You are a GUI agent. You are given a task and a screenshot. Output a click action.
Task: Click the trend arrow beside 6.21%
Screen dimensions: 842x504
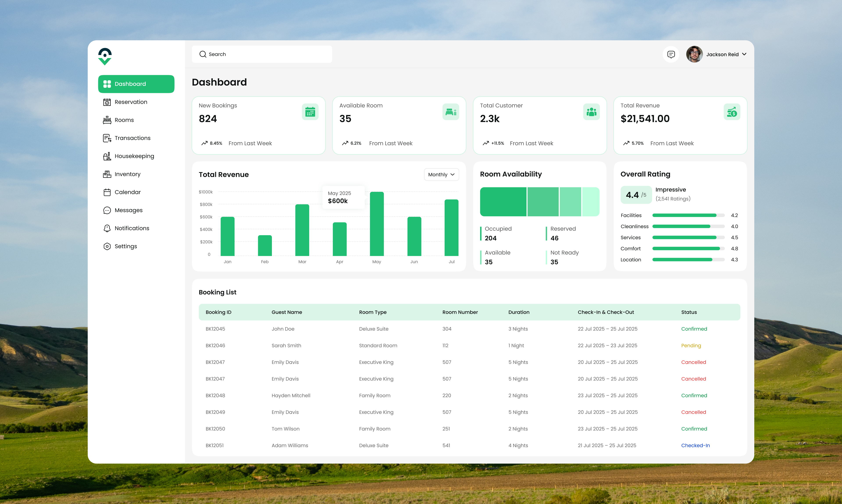345,143
